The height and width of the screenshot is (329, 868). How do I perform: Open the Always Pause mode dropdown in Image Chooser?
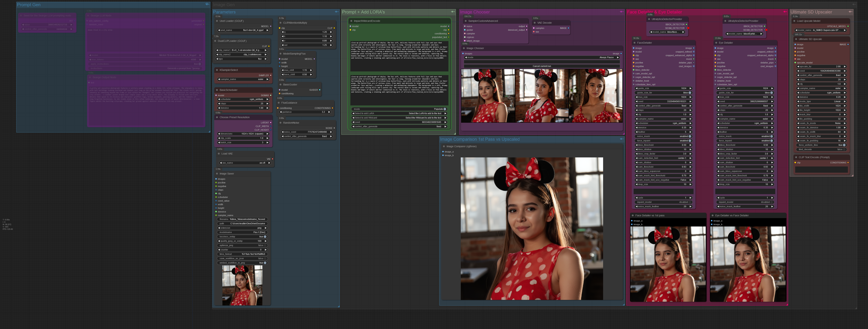(x=542, y=57)
